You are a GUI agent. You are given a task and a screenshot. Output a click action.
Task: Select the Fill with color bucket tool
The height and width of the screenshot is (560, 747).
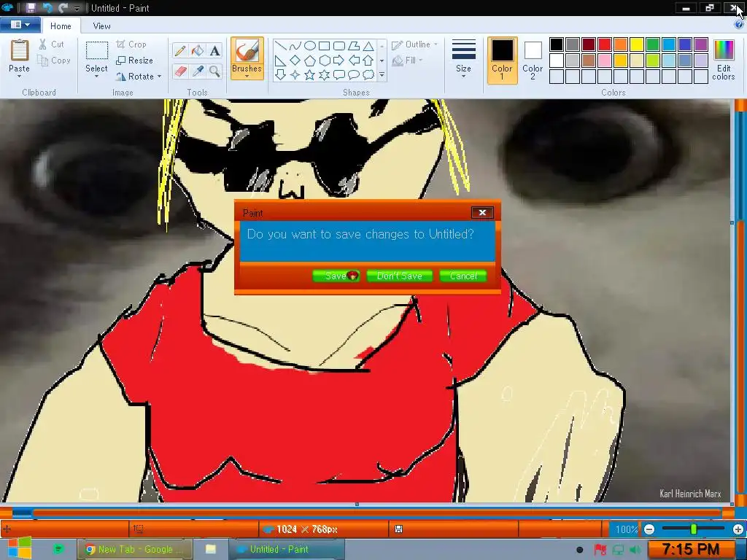197,50
